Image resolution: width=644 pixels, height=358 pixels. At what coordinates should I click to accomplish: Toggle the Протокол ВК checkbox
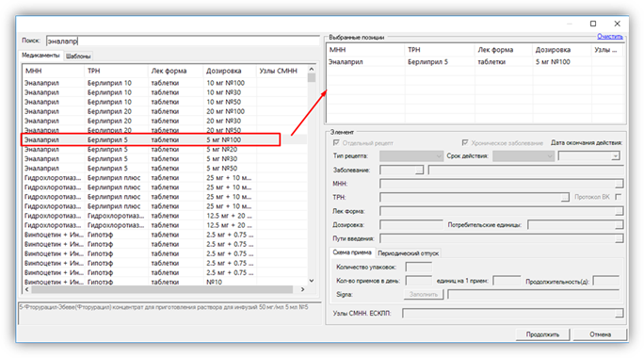pyautogui.click(x=619, y=197)
